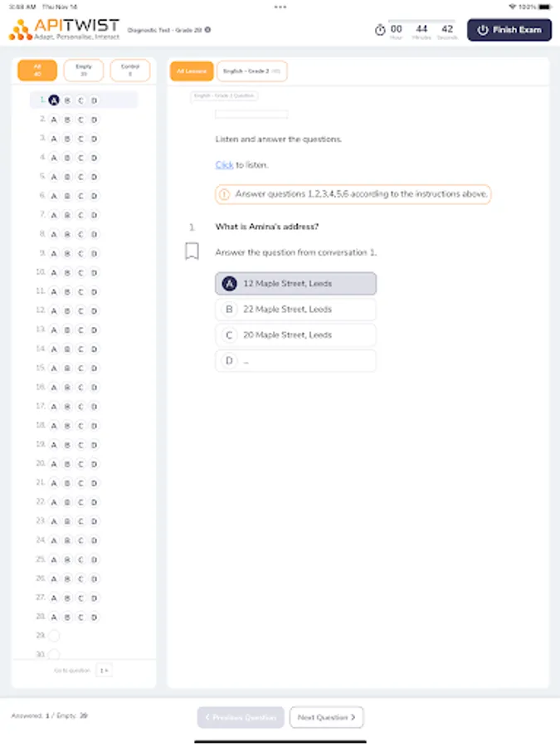The image size is (560, 747).
Task: Click the battery indicator in the status bar
Action: tap(547, 6)
